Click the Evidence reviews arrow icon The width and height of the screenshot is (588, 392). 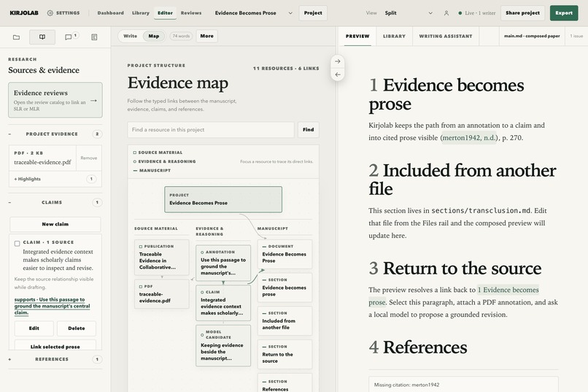[x=94, y=101]
